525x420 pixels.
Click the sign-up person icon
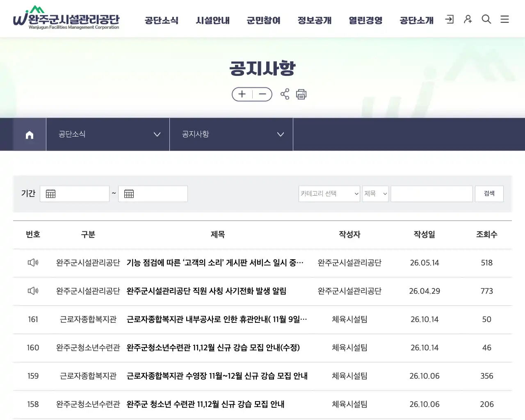(468, 19)
